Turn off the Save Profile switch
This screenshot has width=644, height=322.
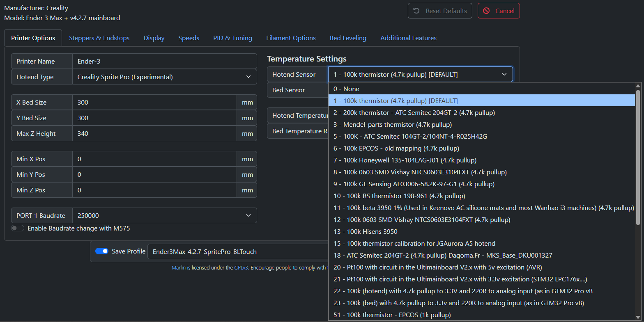click(102, 251)
